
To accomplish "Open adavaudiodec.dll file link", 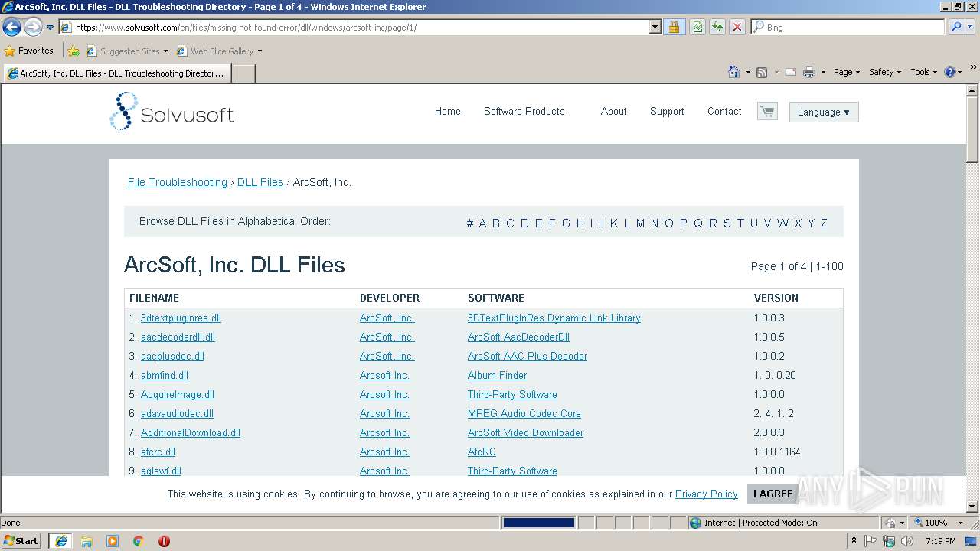I will 177,413.
